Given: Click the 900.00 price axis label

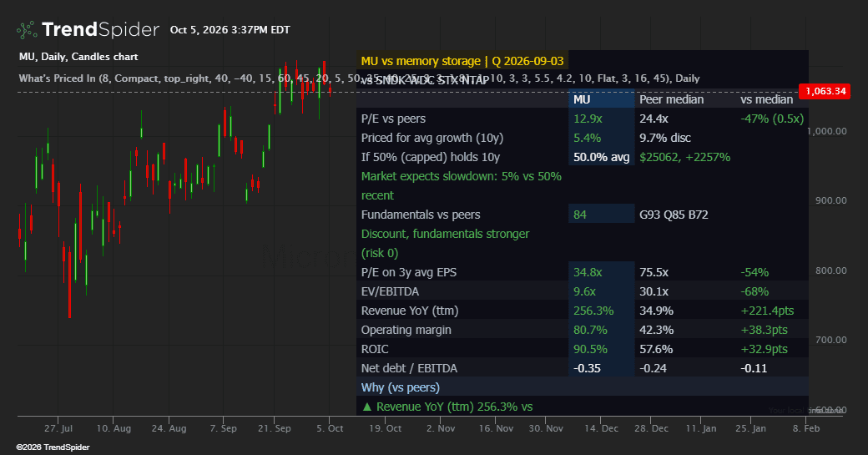Looking at the screenshot, I should (x=830, y=200).
